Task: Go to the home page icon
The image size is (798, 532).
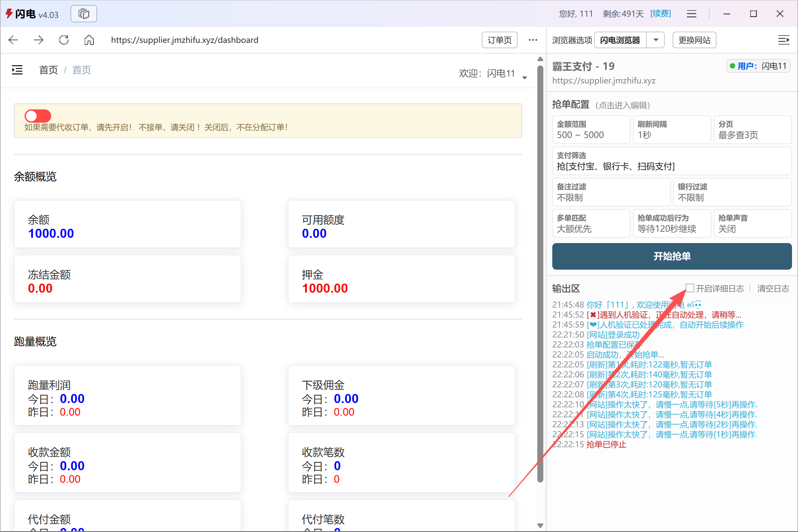Action: (89, 40)
